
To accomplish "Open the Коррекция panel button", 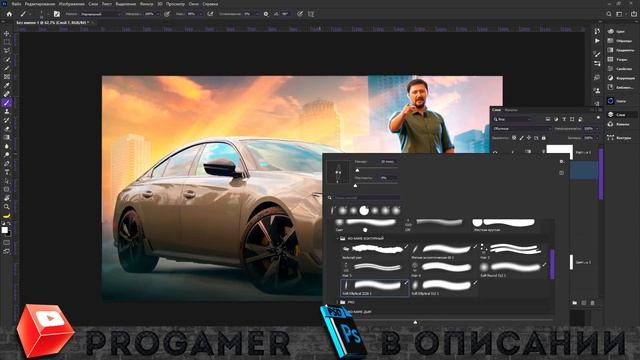I will click(x=621, y=78).
